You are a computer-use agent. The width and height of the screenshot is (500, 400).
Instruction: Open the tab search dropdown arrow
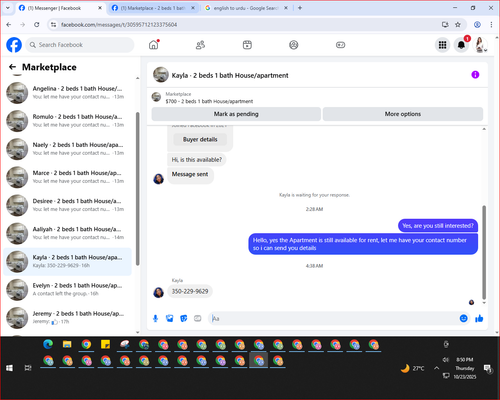[8, 8]
